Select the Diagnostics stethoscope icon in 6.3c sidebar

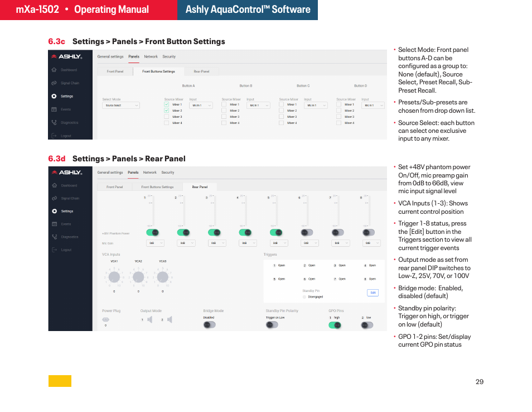click(54, 122)
